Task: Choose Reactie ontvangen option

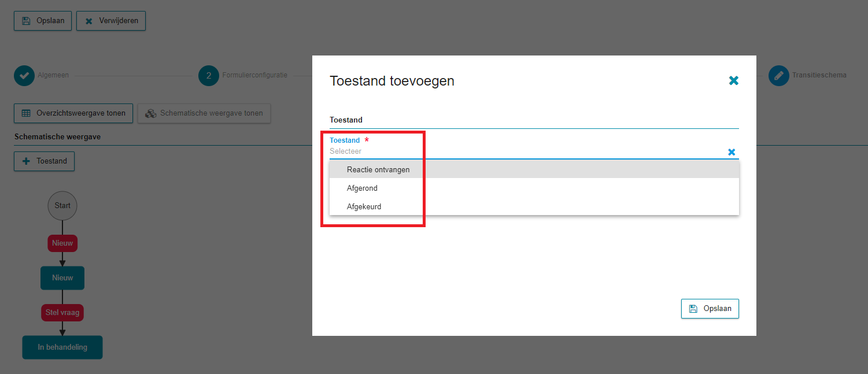Action: (x=534, y=169)
